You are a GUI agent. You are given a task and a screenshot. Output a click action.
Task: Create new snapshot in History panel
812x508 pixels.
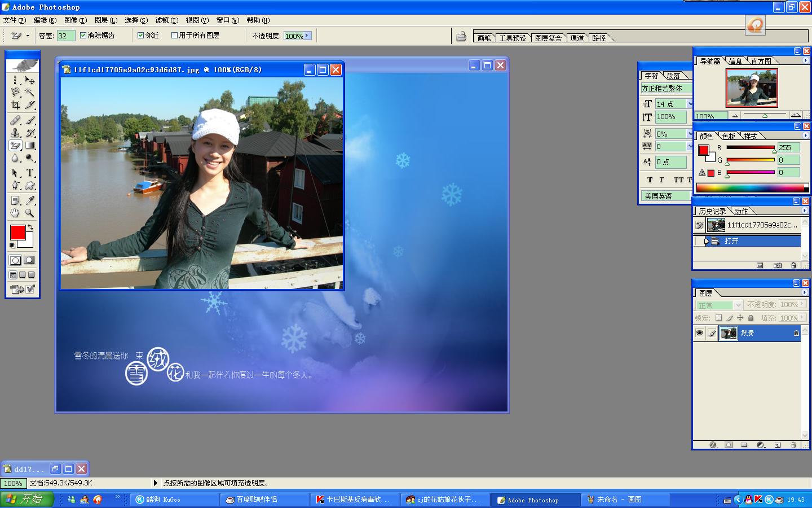coord(778,265)
